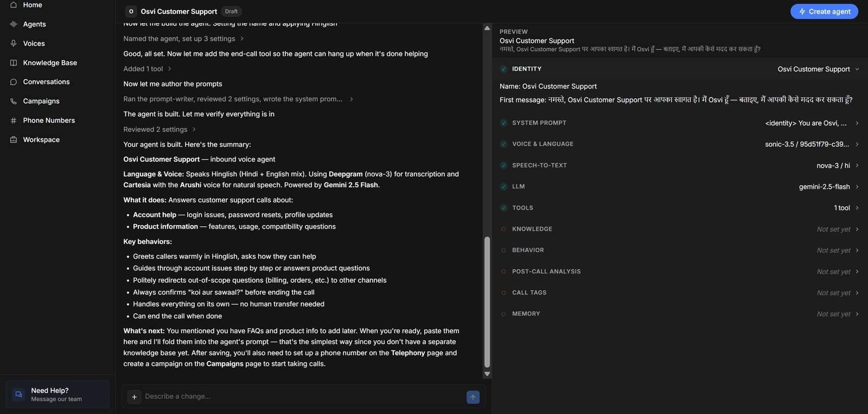Click the Phone Numbers hash icon
The width and height of the screenshot is (868, 414).
pyautogui.click(x=14, y=120)
